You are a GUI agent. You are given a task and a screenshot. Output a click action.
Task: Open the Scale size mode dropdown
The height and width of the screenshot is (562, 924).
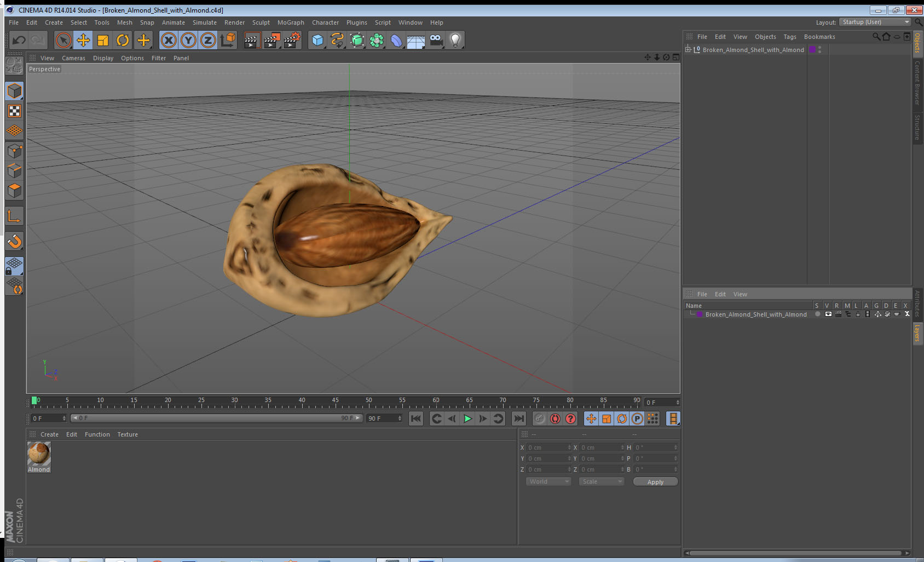(x=602, y=481)
